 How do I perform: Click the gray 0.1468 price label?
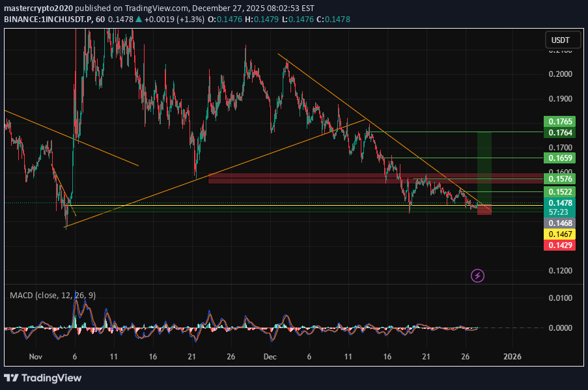560,223
